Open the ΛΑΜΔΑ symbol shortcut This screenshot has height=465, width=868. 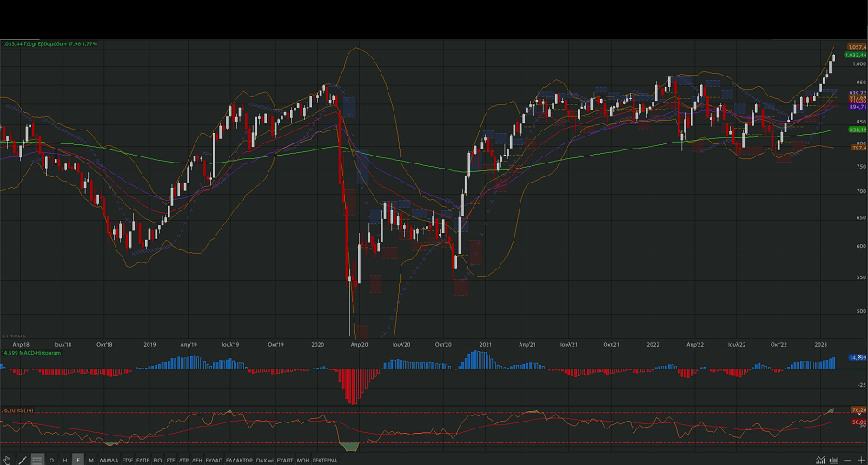point(109,460)
